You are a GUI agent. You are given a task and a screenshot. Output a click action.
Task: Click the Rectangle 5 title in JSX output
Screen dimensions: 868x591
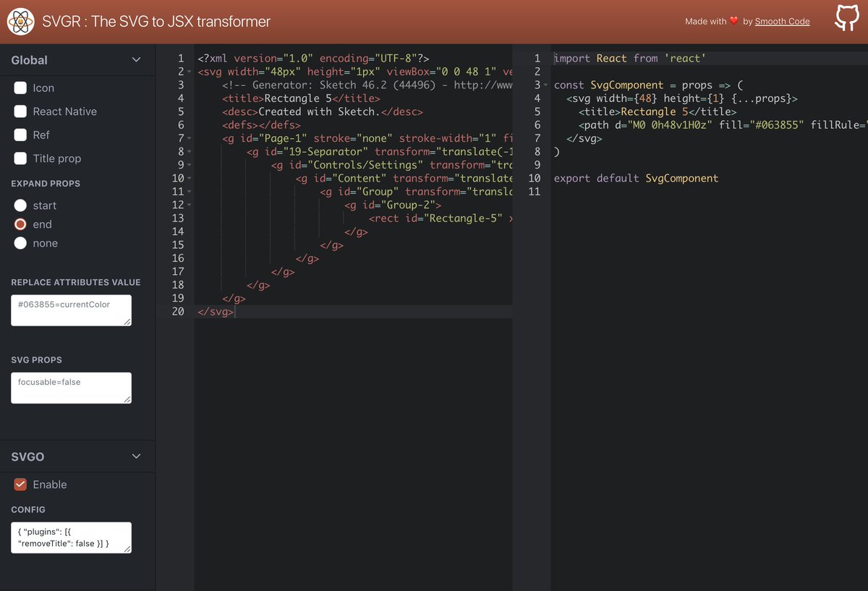pyautogui.click(x=658, y=111)
